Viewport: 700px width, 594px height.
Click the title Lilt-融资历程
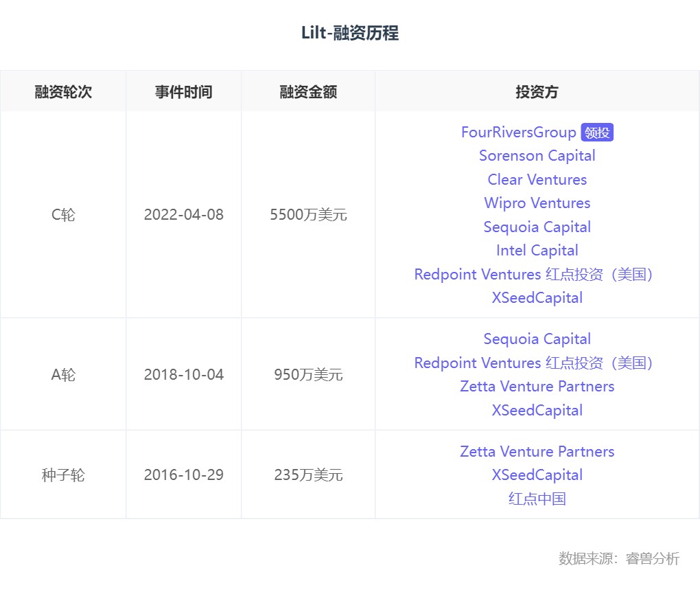pyautogui.click(x=350, y=32)
